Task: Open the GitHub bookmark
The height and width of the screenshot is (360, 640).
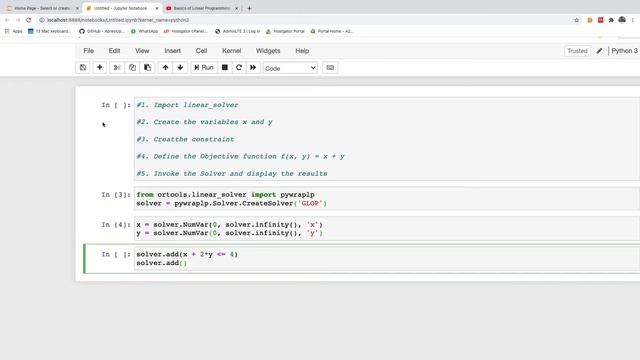Action: tap(102, 31)
